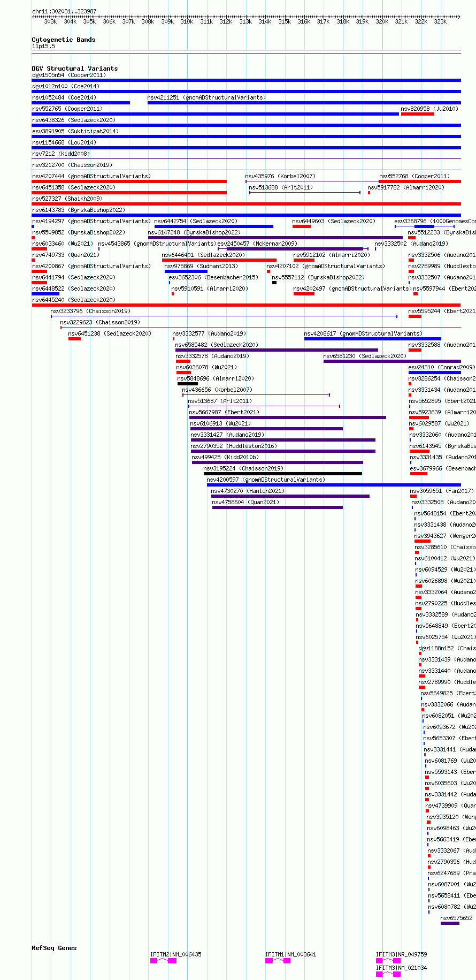Select the RefSeq Genes track title
Image resolution: width=476 pixels, height=980 pixels.
click(x=54, y=948)
